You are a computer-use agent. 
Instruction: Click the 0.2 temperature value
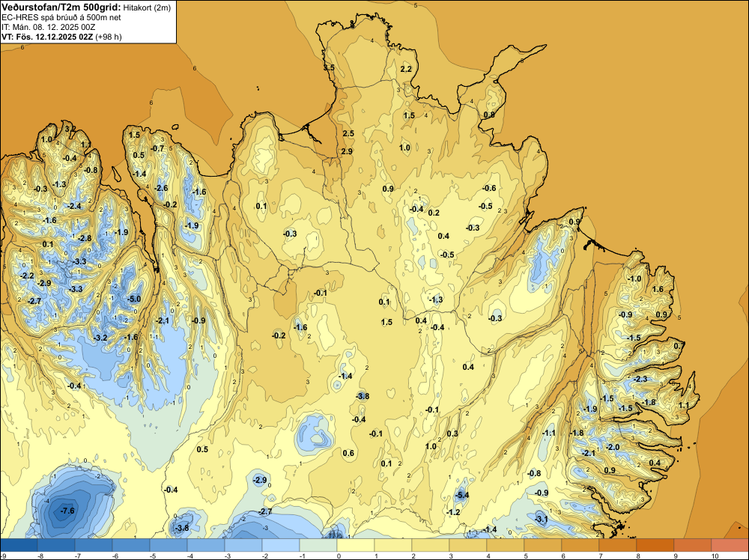[x=434, y=213]
